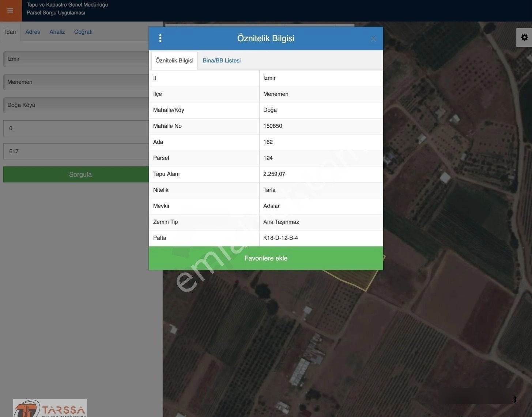Focus the Parsel field containing 617
This screenshot has width=532, height=417.
click(x=77, y=151)
